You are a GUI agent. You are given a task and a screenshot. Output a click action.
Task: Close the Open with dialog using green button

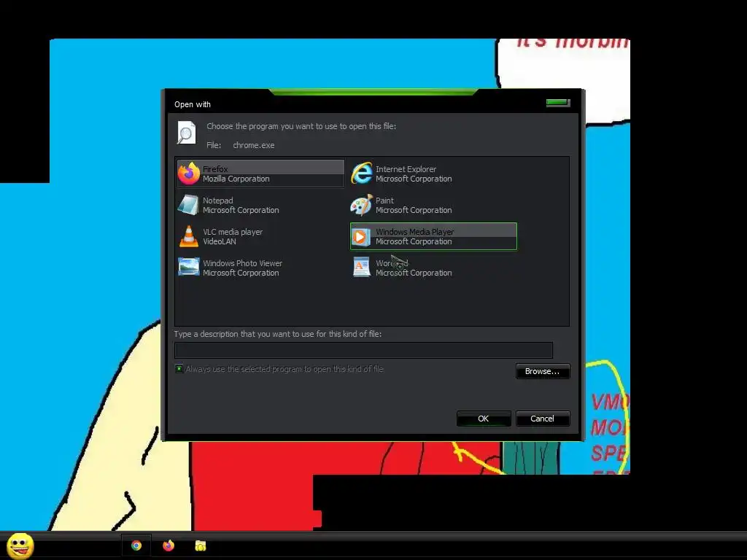(x=558, y=103)
